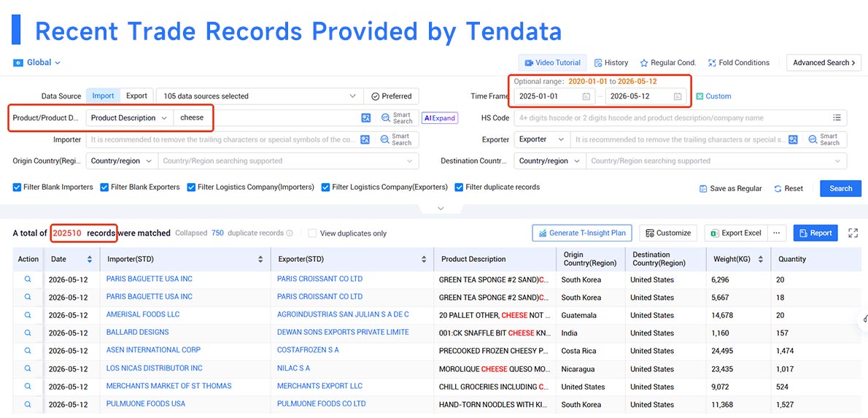The width and height of the screenshot is (868, 418).
Task: Enable View duplicates only checkbox
Action: [312, 233]
